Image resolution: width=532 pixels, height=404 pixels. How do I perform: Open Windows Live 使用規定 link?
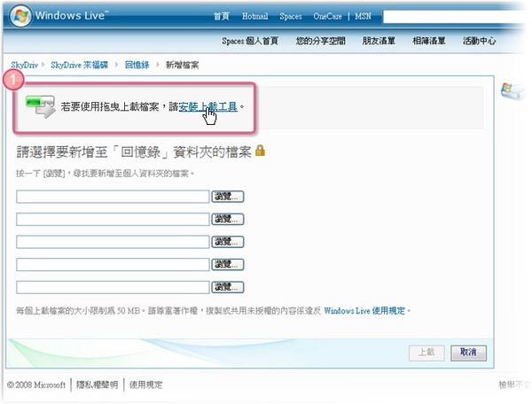click(364, 310)
